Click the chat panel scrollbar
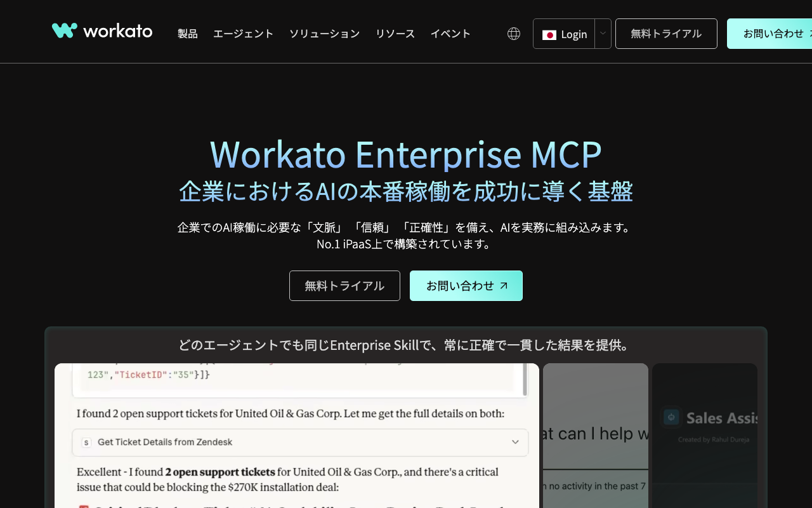812x508 pixels. (525, 379)
